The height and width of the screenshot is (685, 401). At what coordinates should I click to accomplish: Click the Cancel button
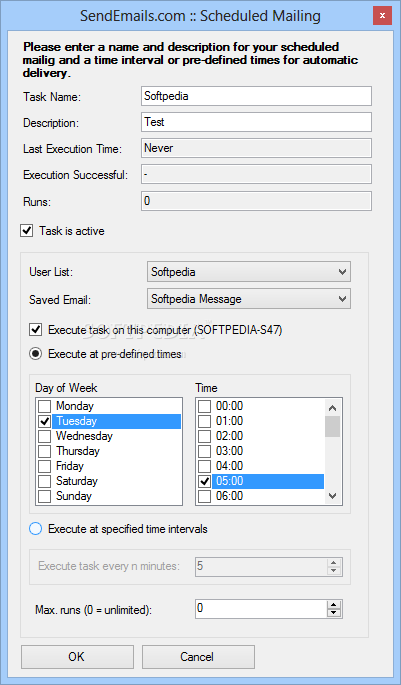click(198, 657)
